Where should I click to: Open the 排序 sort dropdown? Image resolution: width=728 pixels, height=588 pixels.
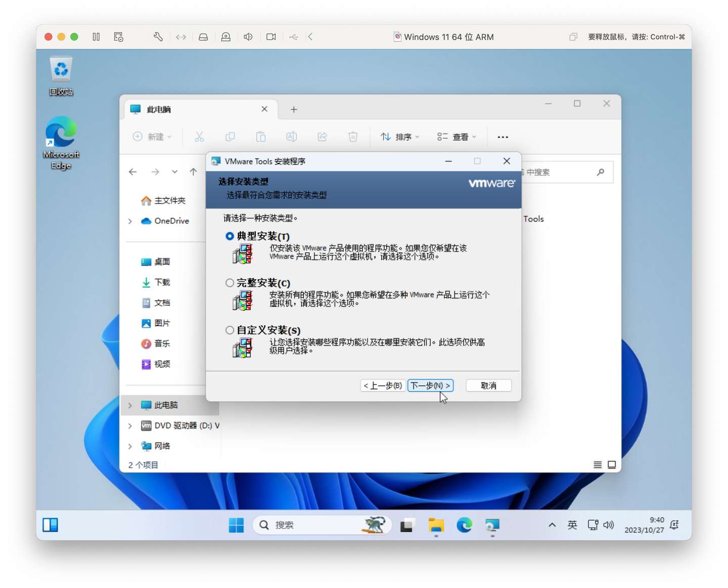point(400,137)
